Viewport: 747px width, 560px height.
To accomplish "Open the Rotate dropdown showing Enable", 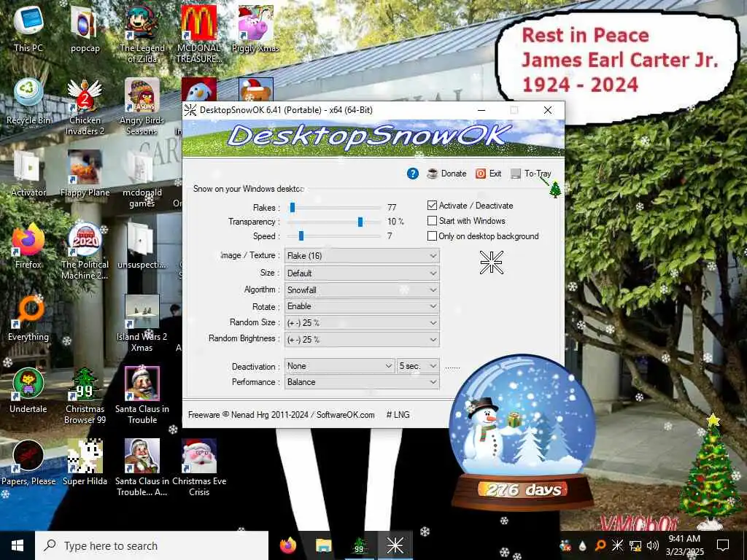I will [362, 306].
